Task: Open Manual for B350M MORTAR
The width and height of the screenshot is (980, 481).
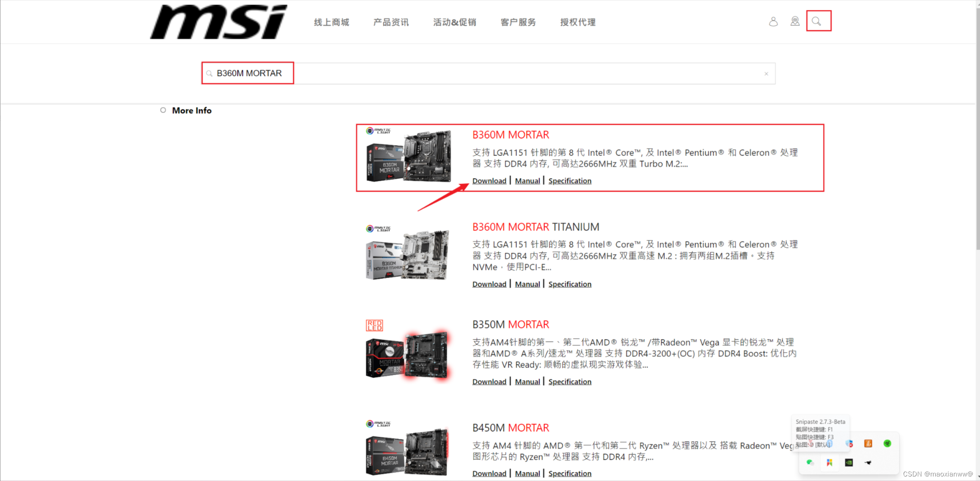Action: point(527,382)
